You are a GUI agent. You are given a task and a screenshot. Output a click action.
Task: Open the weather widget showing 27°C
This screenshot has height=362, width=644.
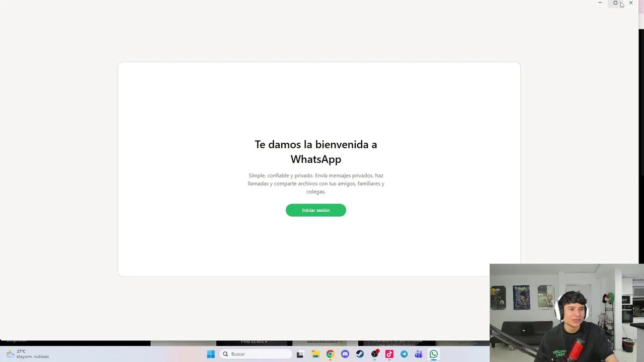pos(28,354)
